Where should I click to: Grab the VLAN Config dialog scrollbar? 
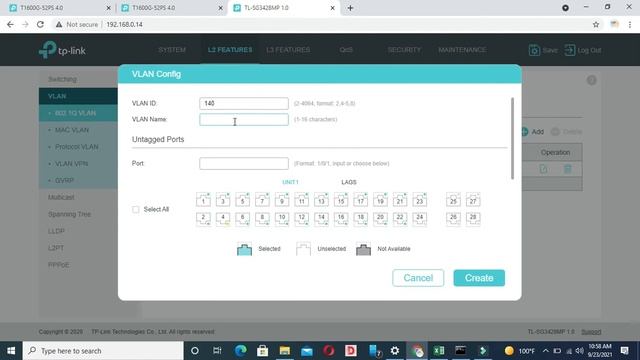pyautogui.click(x=512, y=138)
